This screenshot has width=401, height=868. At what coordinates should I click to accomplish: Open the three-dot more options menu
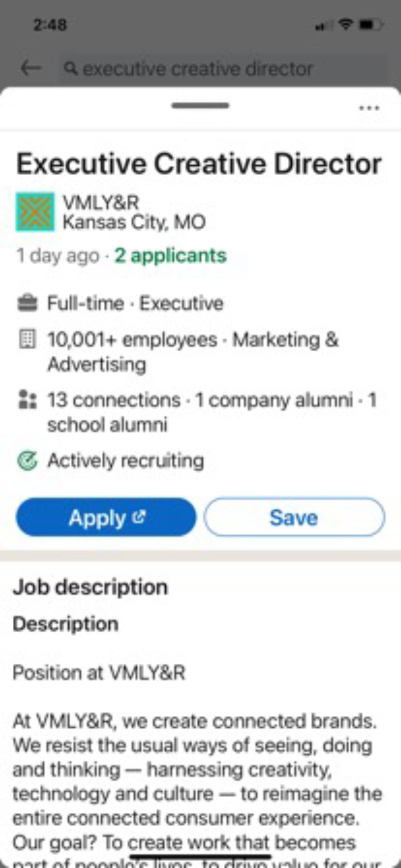click(369, 108)
